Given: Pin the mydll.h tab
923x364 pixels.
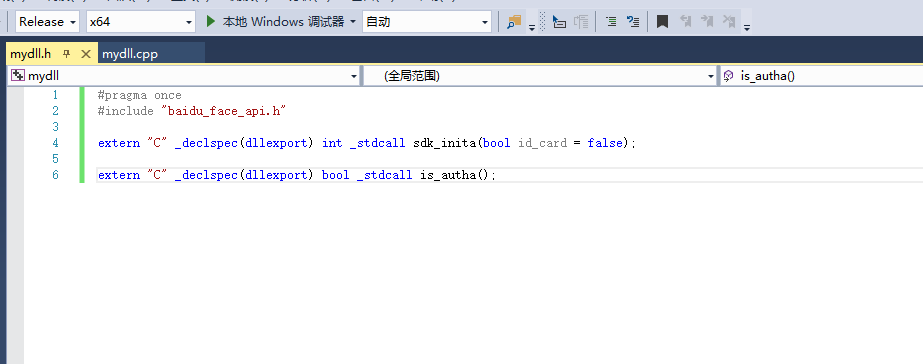Looking at the screenshot, I should pos(67,54).
